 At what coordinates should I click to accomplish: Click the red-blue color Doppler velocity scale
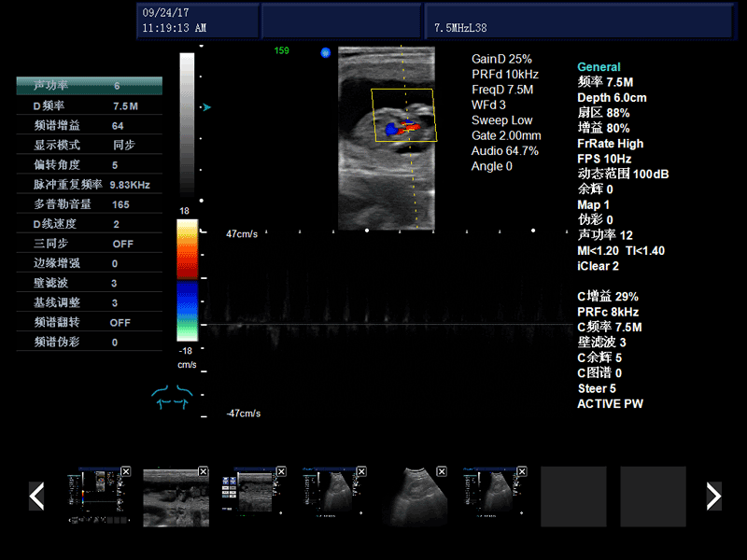click(187, 280)
